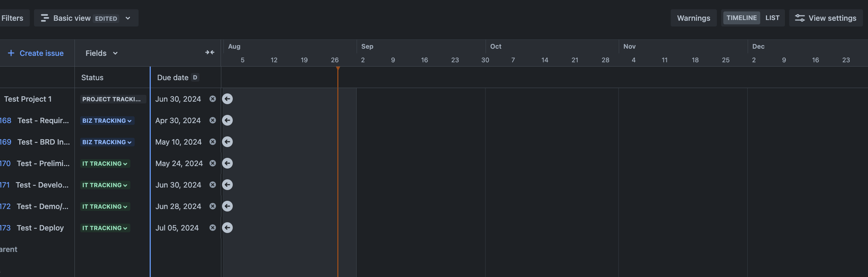Switch to List view
The width and height of the screenshot is (868, 277).
pyautogui.click(x=772, y=18)
